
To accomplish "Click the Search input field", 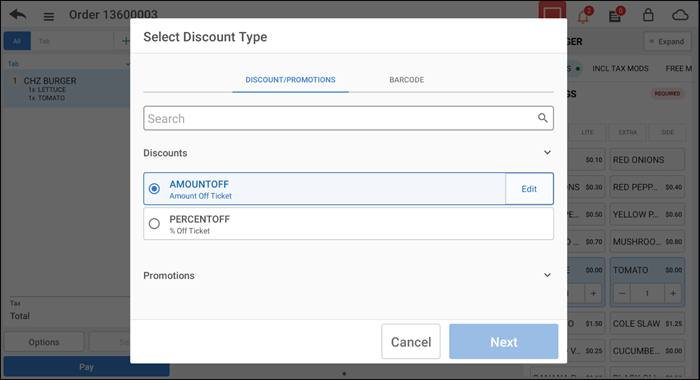I will (348, 118).
